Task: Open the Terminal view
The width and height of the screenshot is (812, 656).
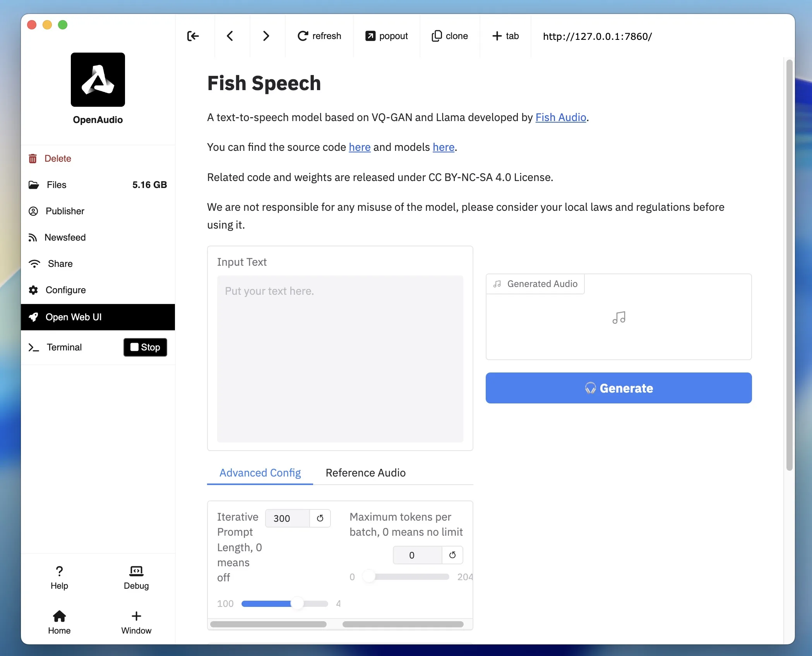Action: tap(64, 347)
